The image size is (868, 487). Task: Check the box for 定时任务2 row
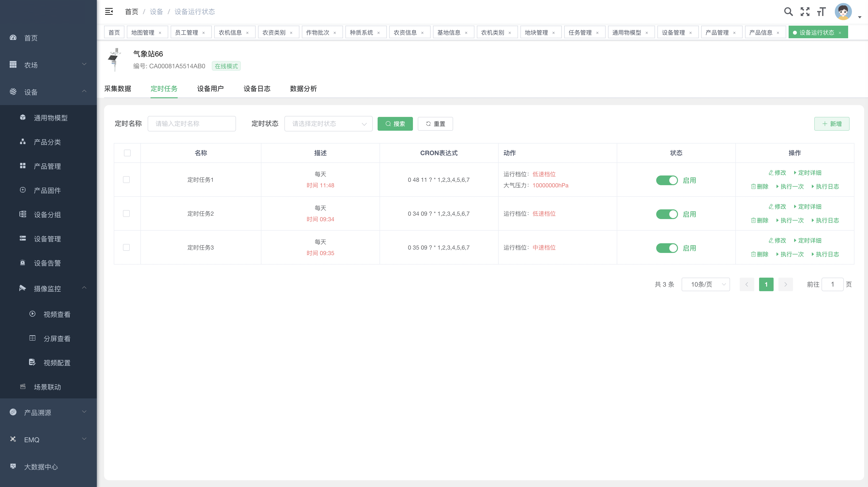click(126, 214)
